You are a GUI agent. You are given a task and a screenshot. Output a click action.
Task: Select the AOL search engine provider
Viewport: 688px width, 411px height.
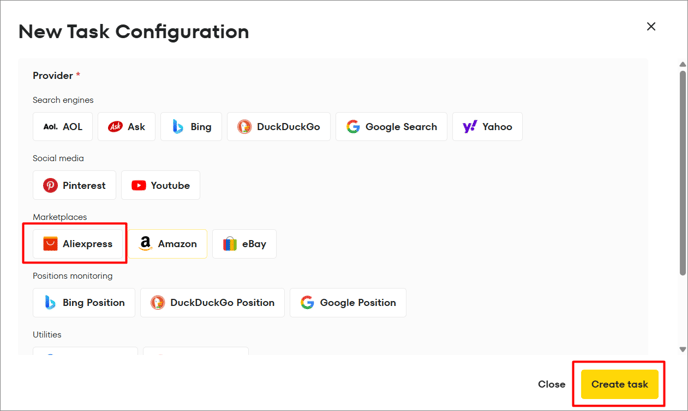pos(63,127)
